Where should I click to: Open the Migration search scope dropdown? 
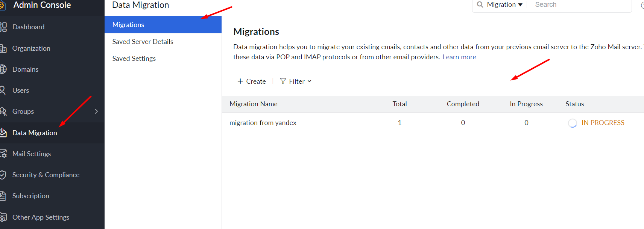[504, 5]
